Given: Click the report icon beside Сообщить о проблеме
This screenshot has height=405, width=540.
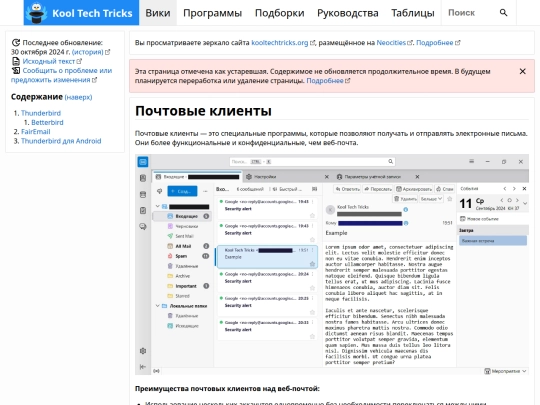Looking at the screenshot, I should 16,71.
